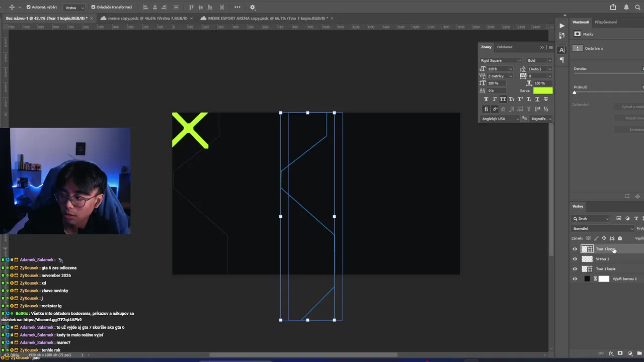Switch to Bez názvu-1 document tab
Viewport: 644px width, 362px height.
pos(46,18)
